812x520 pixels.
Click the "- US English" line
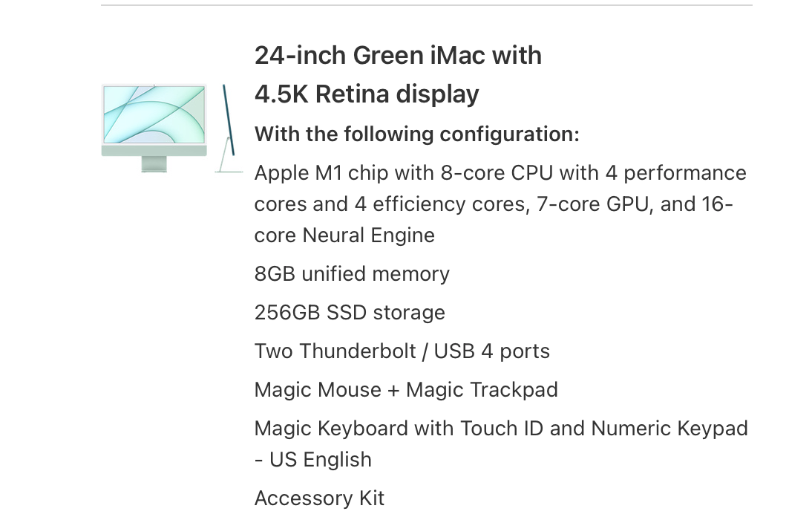312,460
